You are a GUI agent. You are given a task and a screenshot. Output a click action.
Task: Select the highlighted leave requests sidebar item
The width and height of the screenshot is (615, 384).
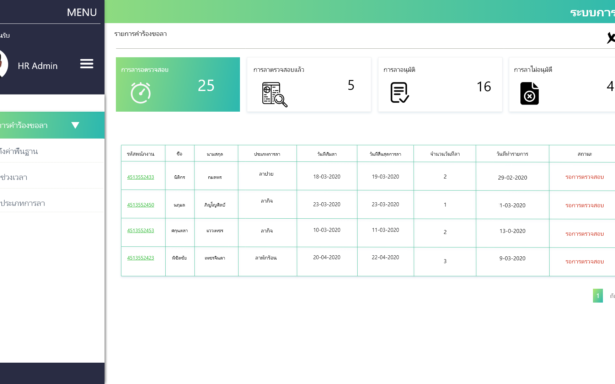click(52, 125)
